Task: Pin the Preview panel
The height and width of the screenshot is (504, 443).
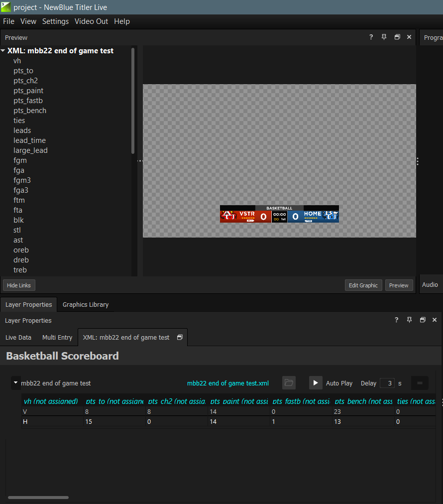Action: click(384, 37)
